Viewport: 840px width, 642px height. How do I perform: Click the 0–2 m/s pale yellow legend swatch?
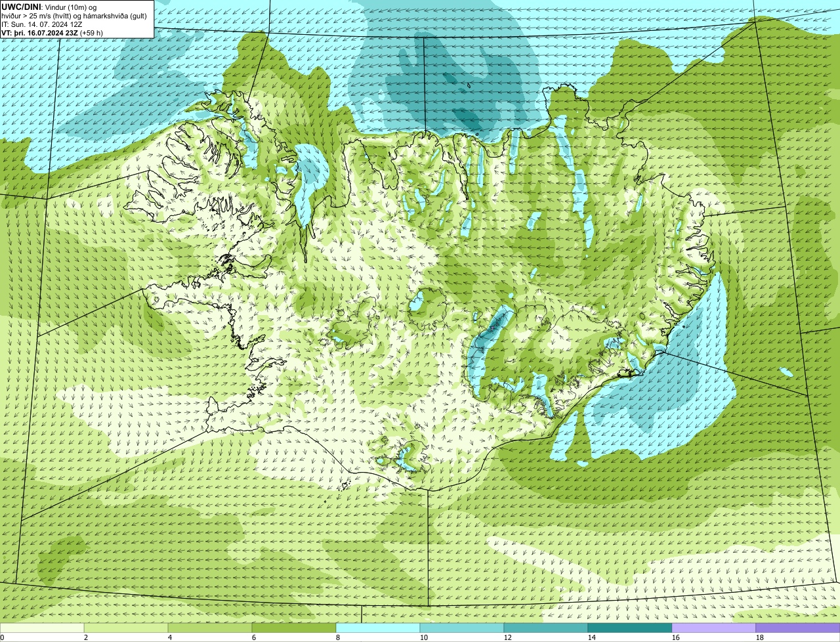(42, 628)
